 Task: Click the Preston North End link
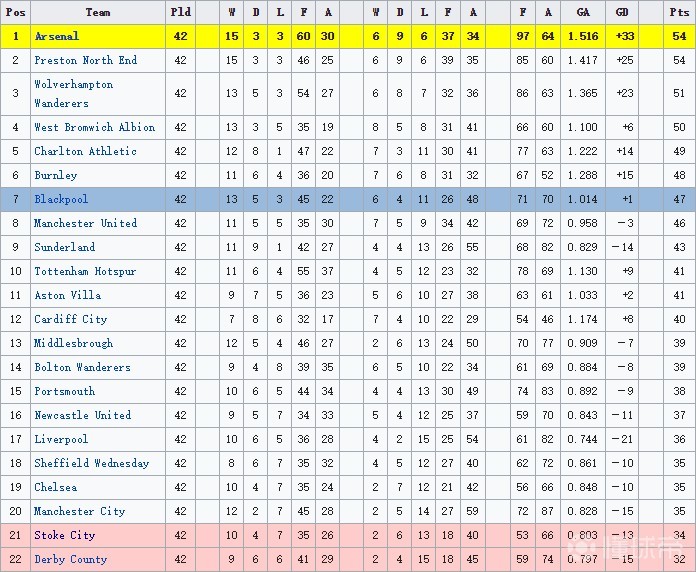click(x=86, y=61)
